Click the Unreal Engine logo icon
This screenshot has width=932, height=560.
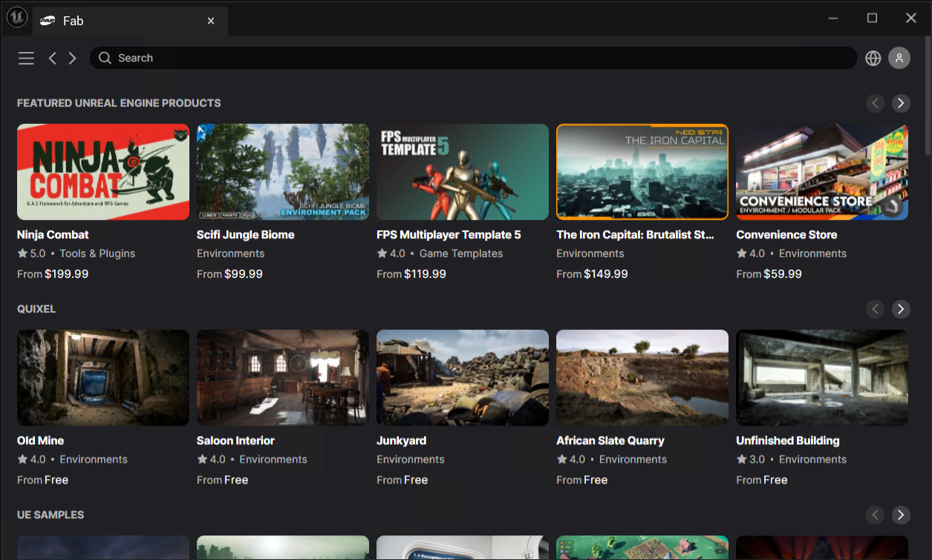point(16,17)
